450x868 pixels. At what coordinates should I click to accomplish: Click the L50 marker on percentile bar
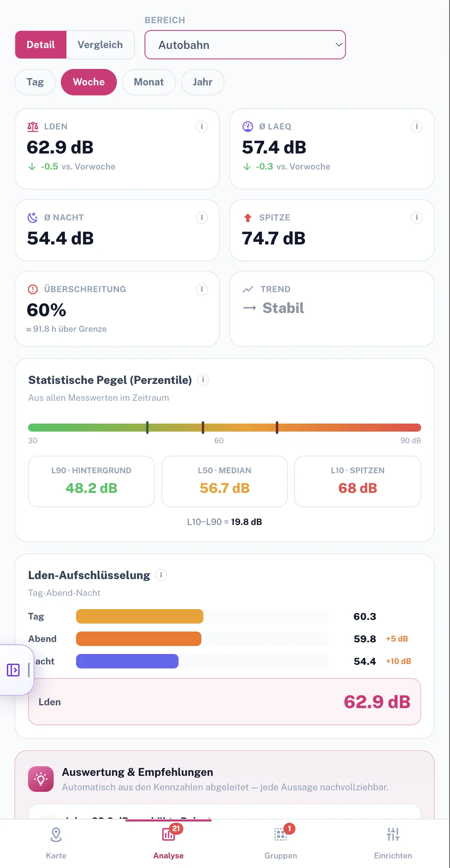[x=203, y=428]
